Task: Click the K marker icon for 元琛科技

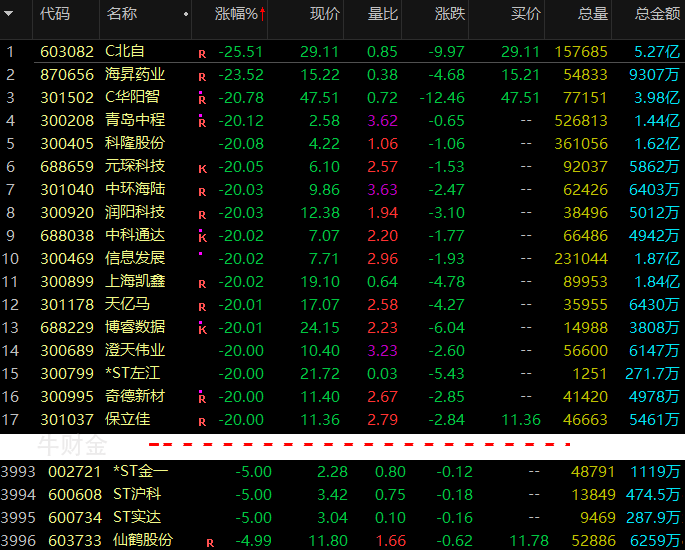Action: click(x=202, y=169)
